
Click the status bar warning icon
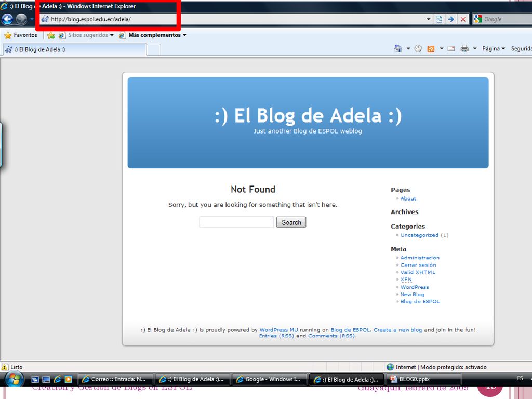[5, 367]
